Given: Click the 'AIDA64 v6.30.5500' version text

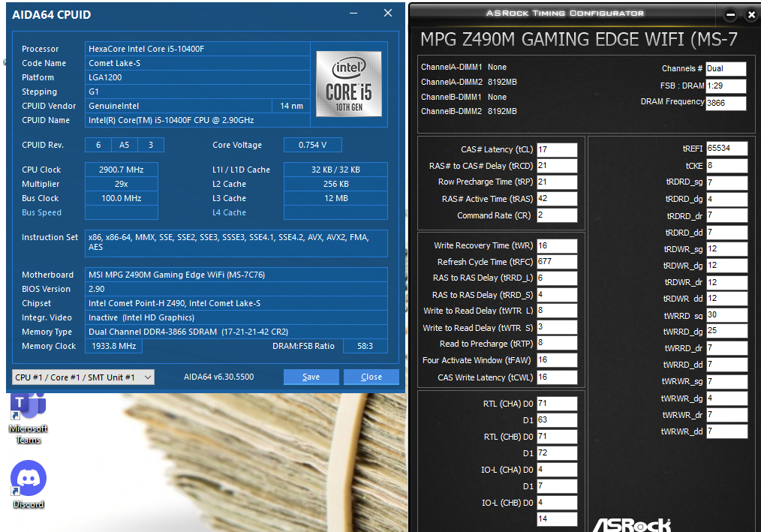Looking at the screenshot, I should pyautogui.click(x=219, y=377).
